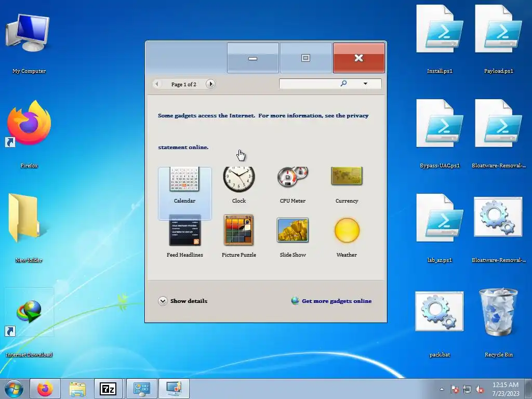
Task: Click the gadget gallery taskbar button
Action: coord(174,389)
